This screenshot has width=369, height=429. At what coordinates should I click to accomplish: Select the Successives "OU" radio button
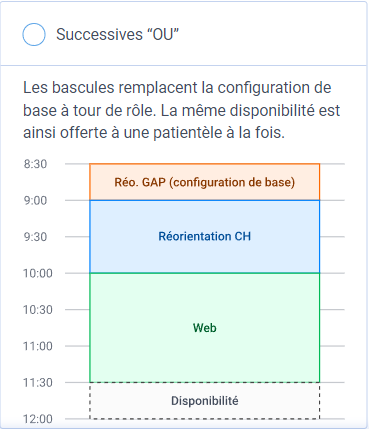pyautogui.click(x=34, y=34)
